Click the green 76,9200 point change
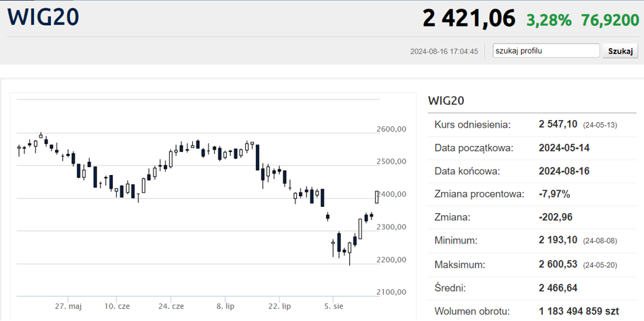Screen dimensions: 644x321 tap(610, 20)
